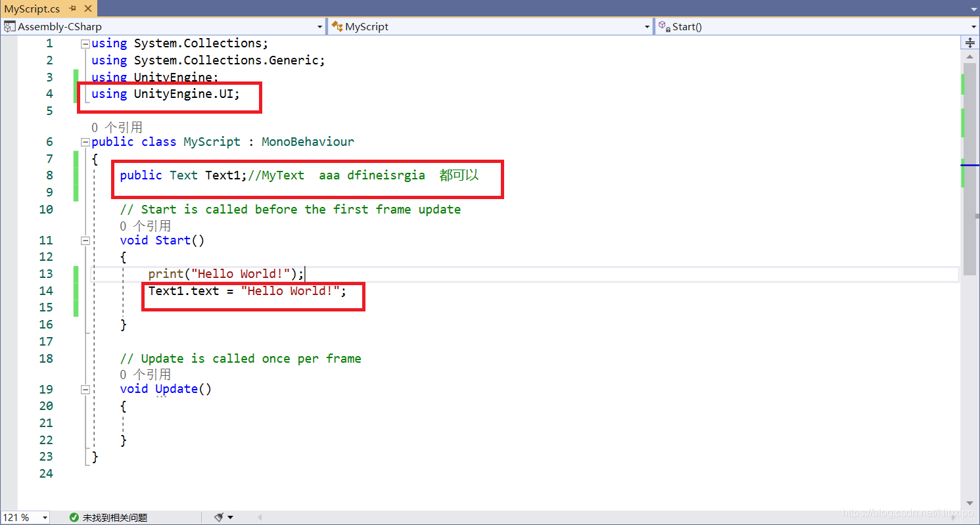Click the closing brace on line 23
The image size is (980, 525).
(x=95, y=457)
